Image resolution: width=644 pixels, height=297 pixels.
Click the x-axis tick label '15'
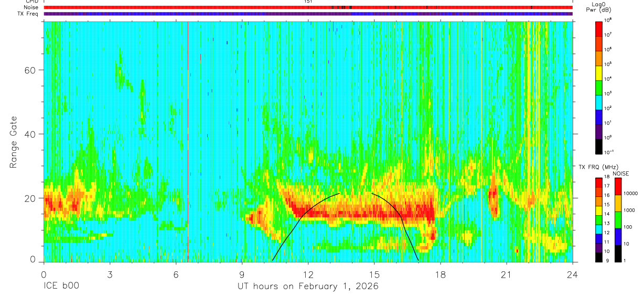pyautogui.click(x=374, y=274)
